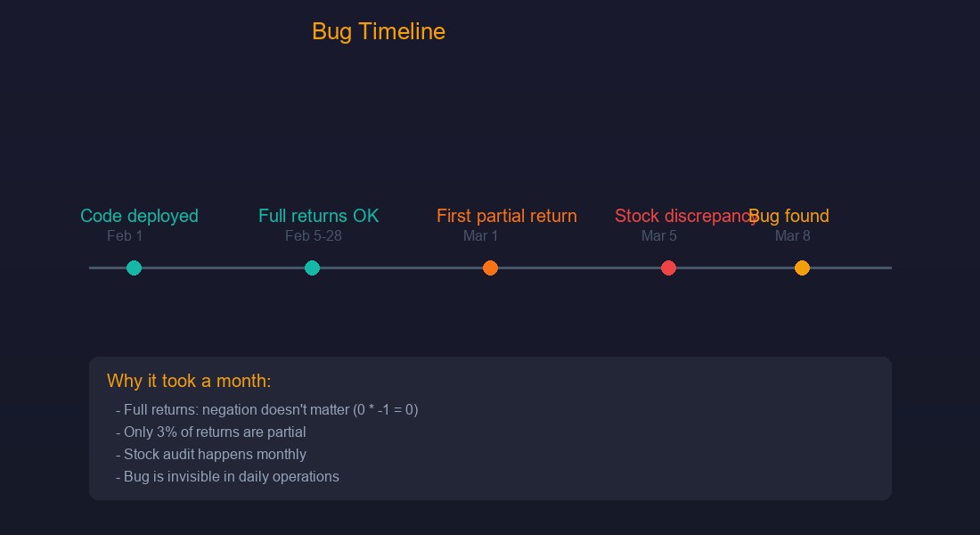Click the Mar 8 date text
The height and width of the screenshot is (535, 980).
point(793,236)
